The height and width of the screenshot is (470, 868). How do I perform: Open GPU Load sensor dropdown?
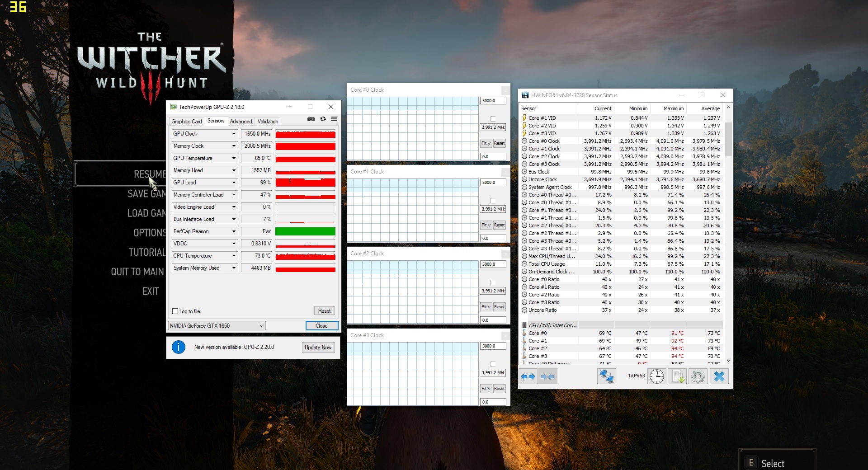coord(234,183)
